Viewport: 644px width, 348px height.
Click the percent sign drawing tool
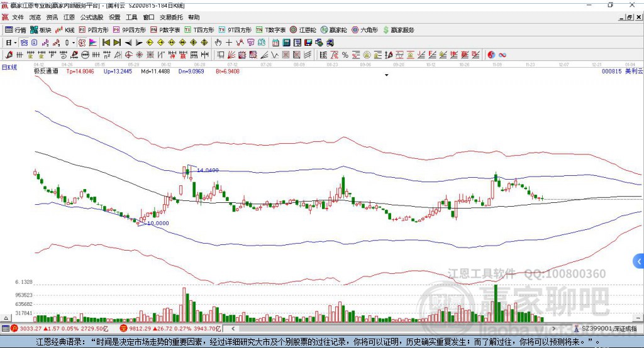(x=345, y=55)
